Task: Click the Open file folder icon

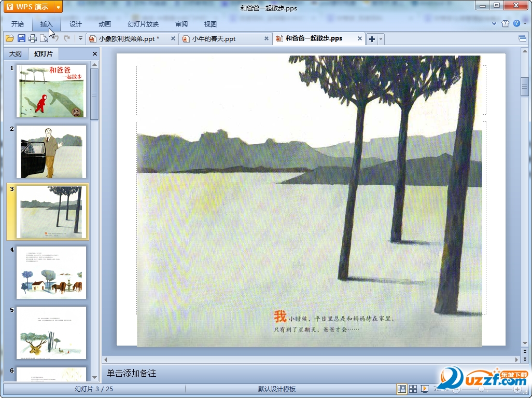Action: pos(10,38)
